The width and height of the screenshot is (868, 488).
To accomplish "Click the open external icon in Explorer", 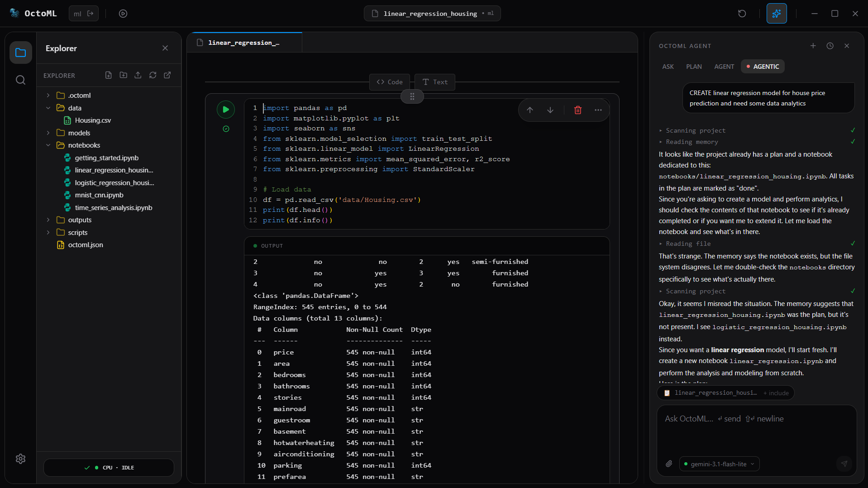I will point(167,75).
